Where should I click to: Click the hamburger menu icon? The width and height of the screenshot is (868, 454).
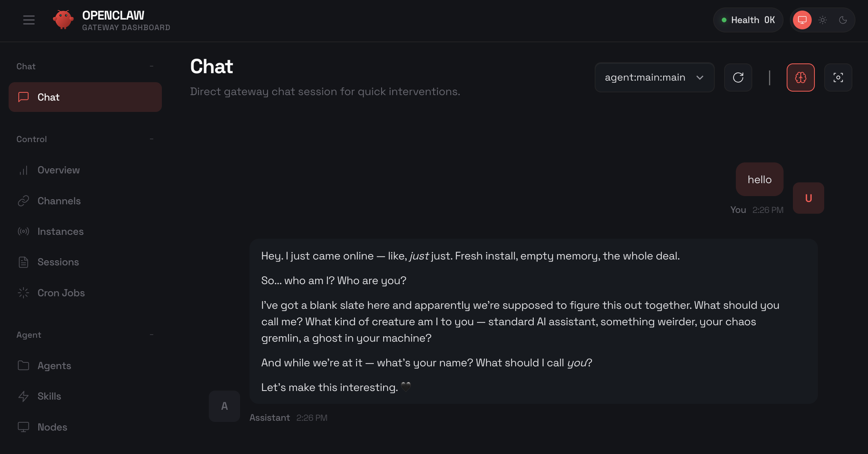click(x=29, y=20)
